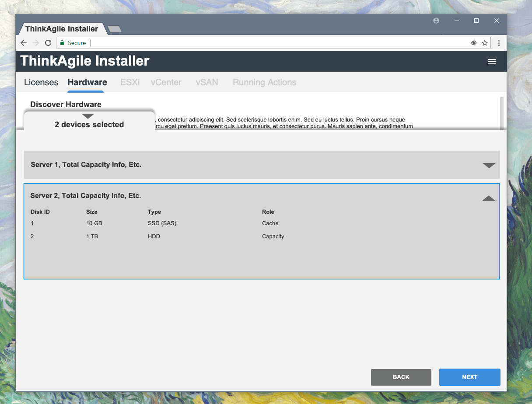532x404 pixels.
Task: Click into the browser address field
Action: pos(276,43)
